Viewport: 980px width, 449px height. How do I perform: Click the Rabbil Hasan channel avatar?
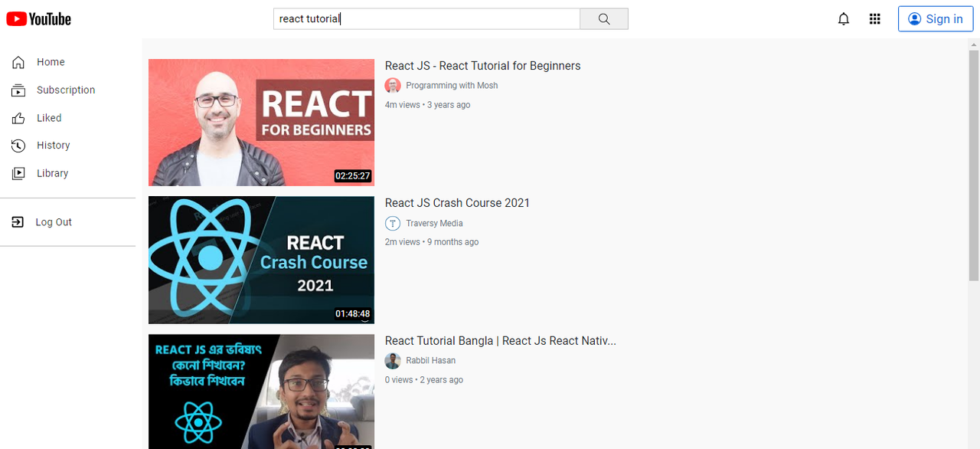(393, 361)
